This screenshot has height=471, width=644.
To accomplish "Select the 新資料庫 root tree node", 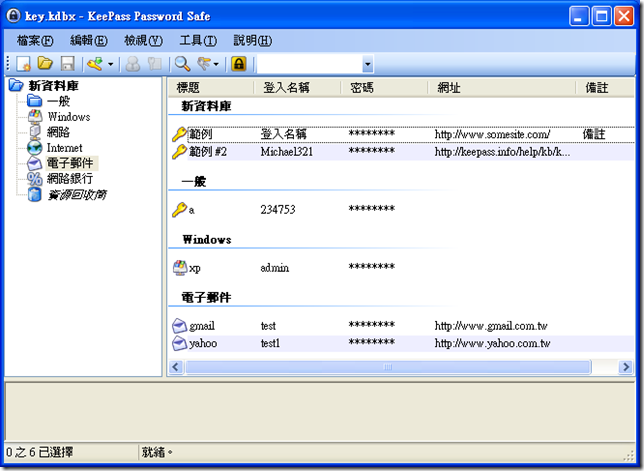I will (53, 86).
